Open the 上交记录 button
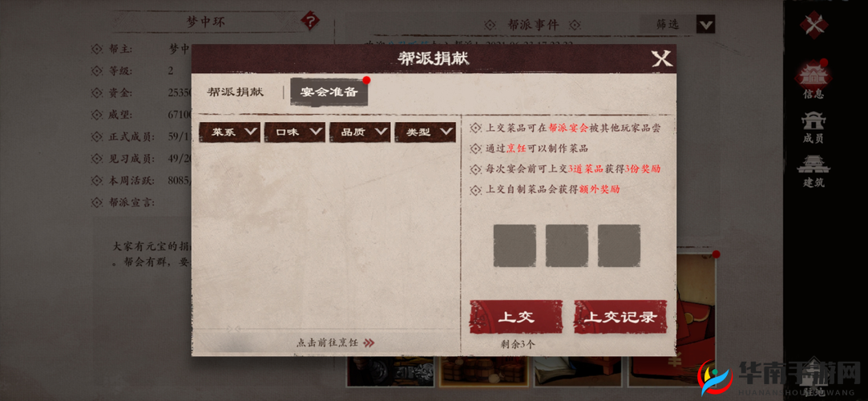 click(x=620, y=317)
